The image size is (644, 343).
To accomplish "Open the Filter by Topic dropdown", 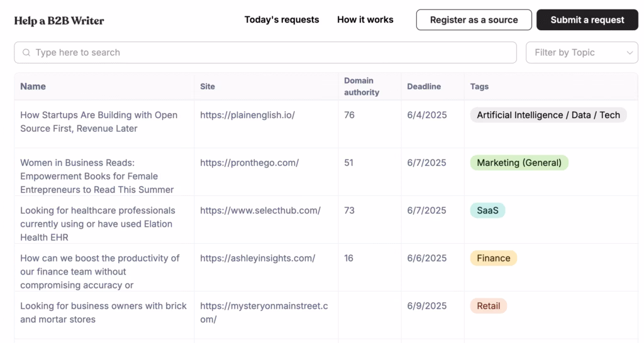I will pos(574,53).
